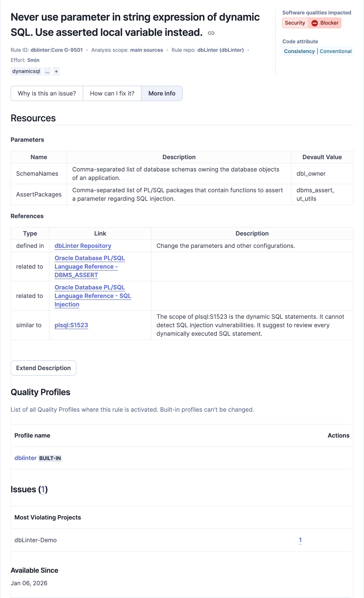Open the dblinter quality profile

(x=25, y=458)
